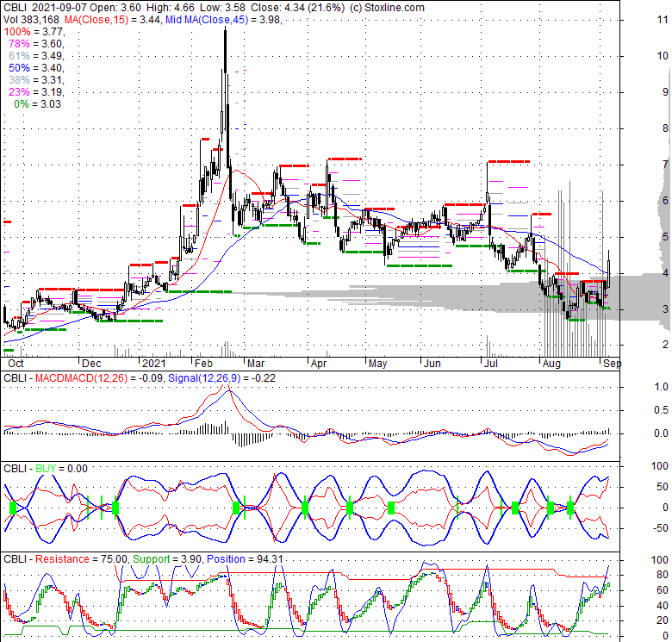The height and width of the screenshot is (642, 672).
Task: Click the 0% = 3.03 Fibonacci level
Action: (x=38, y=104)
